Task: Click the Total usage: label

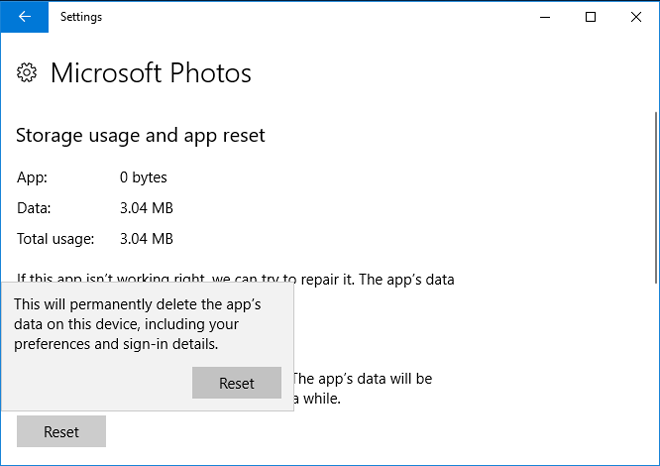Action: tap(56, 239)
